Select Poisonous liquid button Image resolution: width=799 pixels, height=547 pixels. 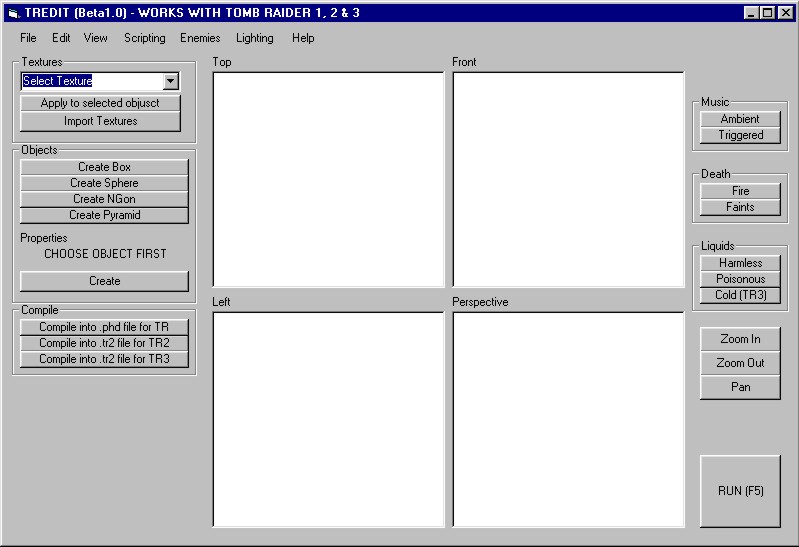(x=740, y=279)
